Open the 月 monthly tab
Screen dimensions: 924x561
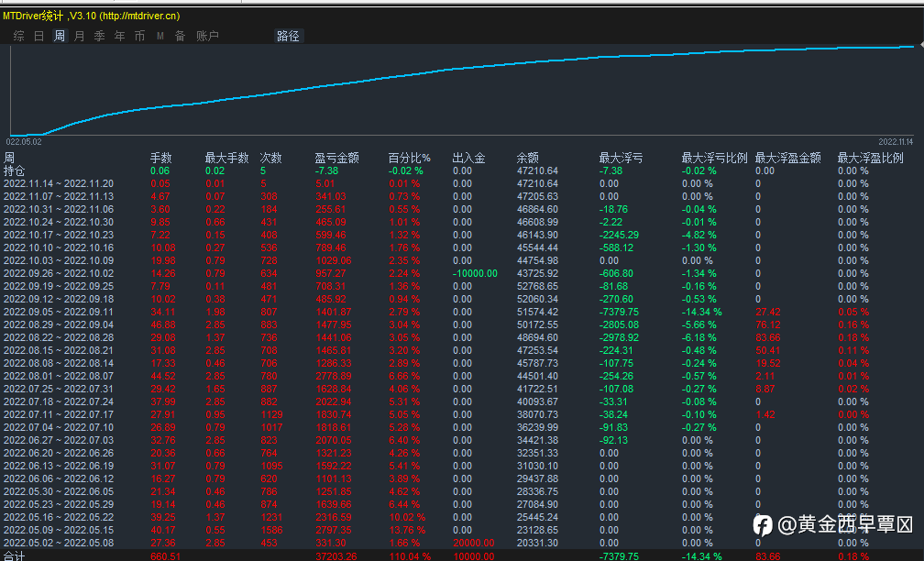(x=80, y=36)
